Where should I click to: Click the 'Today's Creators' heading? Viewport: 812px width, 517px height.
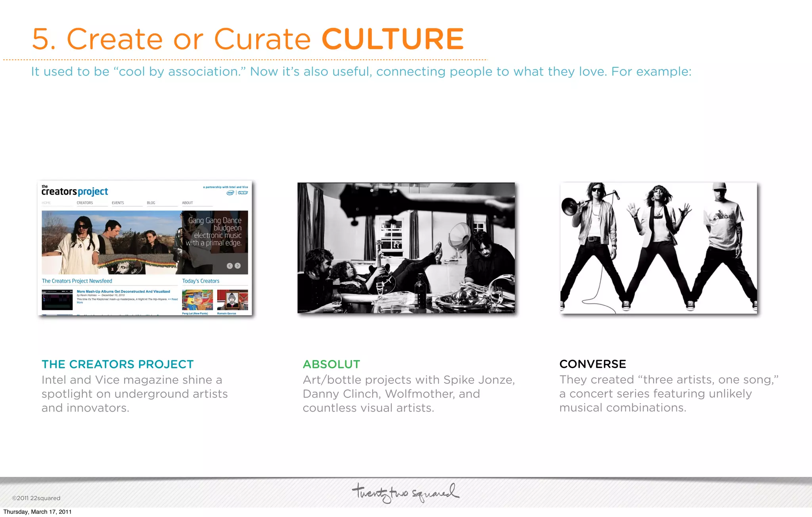point(201,281)
